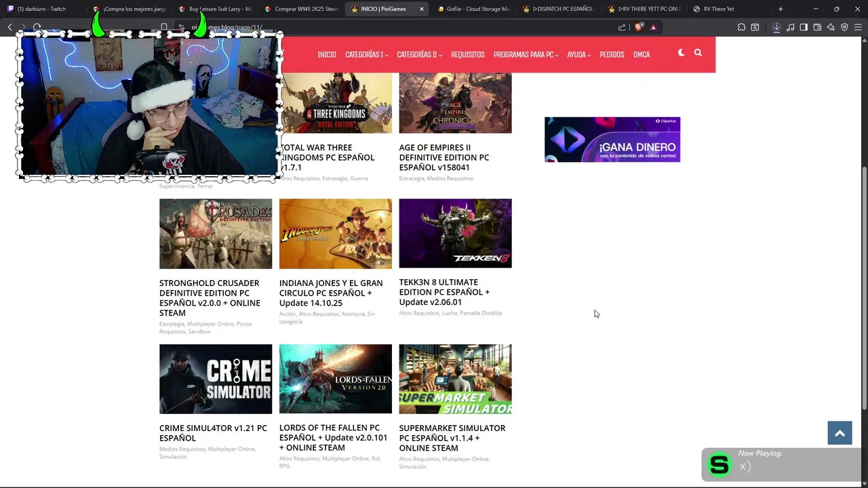Click the VPN shield icon in toolbar
Viewport: 868px width, 488px height.
click(x=844, y=27)
